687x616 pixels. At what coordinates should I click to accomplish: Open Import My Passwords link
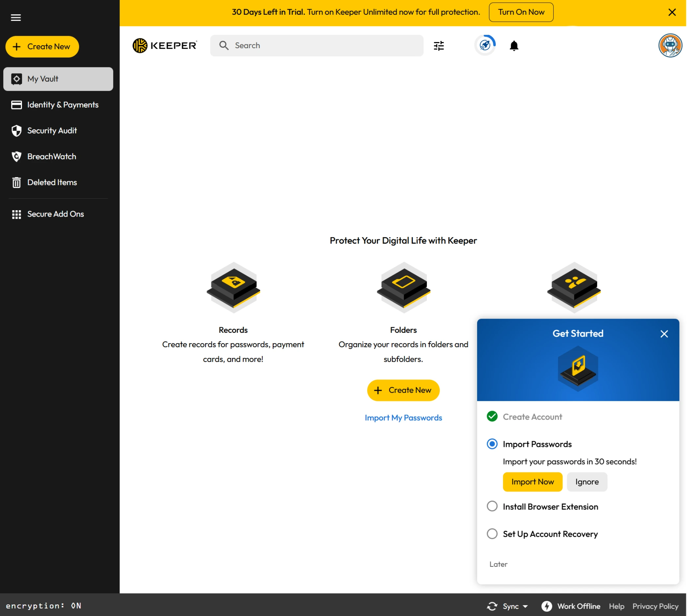(403, 418)
